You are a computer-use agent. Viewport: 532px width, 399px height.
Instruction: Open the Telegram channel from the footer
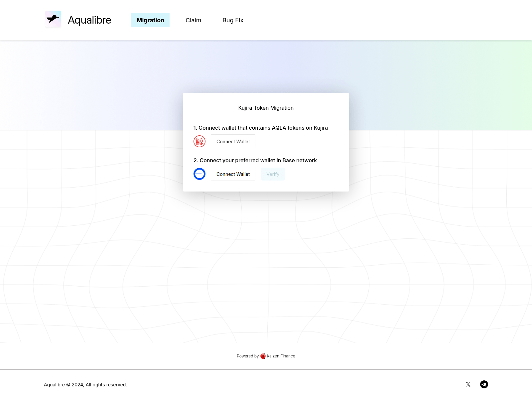coord(484,384)
